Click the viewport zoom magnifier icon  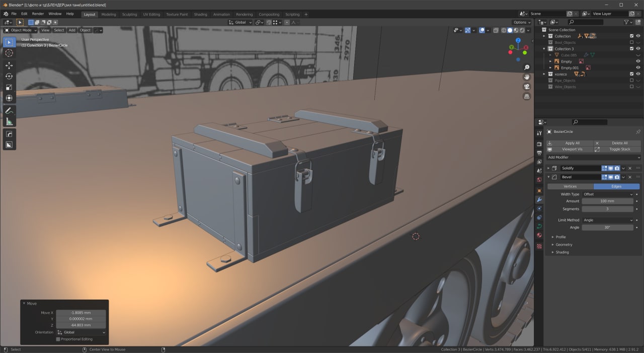pos(527,67)
